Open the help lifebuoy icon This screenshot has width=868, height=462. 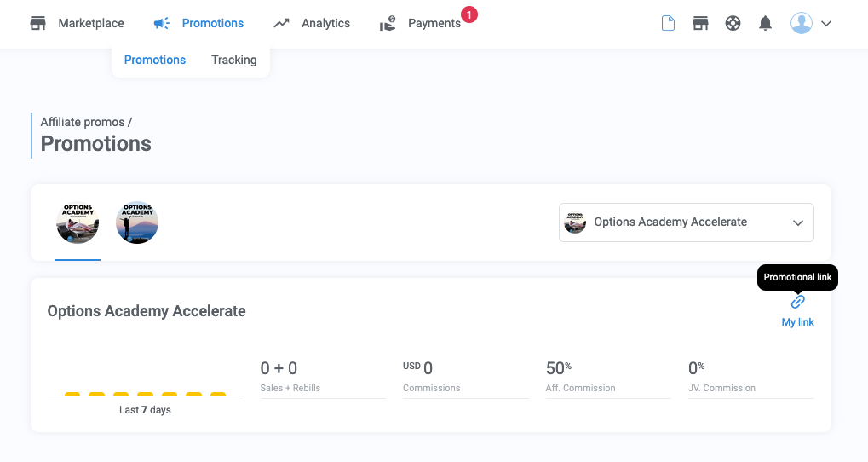pos(733,23)
